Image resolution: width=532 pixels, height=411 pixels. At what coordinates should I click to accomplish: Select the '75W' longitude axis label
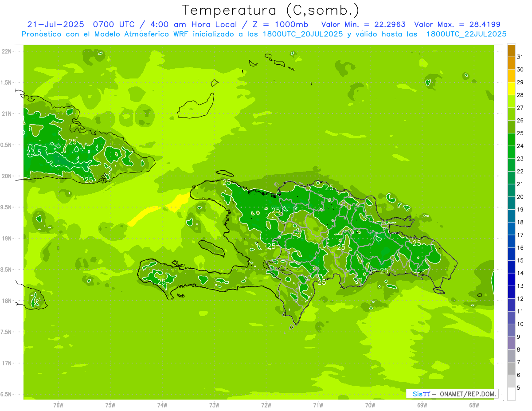tap(110, 405)
